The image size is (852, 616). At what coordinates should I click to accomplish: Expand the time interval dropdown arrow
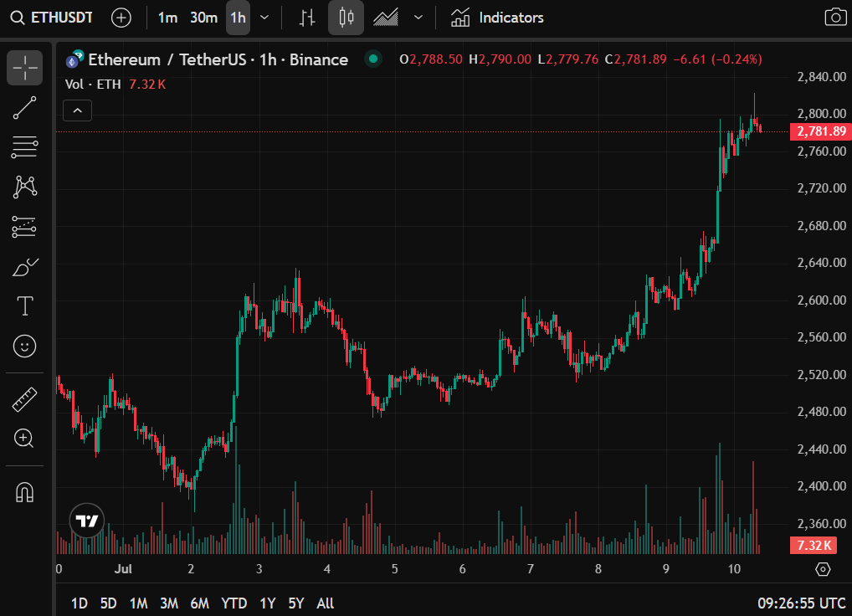pos(264,18)
